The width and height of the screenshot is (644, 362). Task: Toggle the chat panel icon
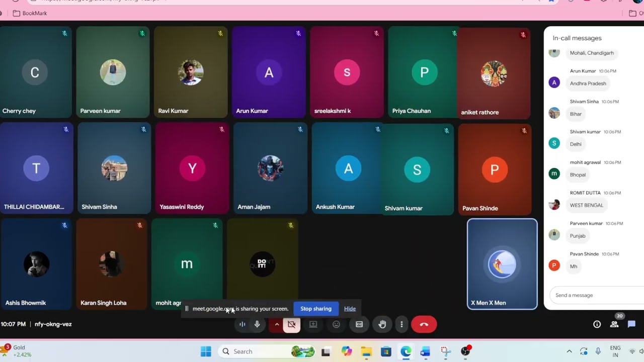click(631, 324)
